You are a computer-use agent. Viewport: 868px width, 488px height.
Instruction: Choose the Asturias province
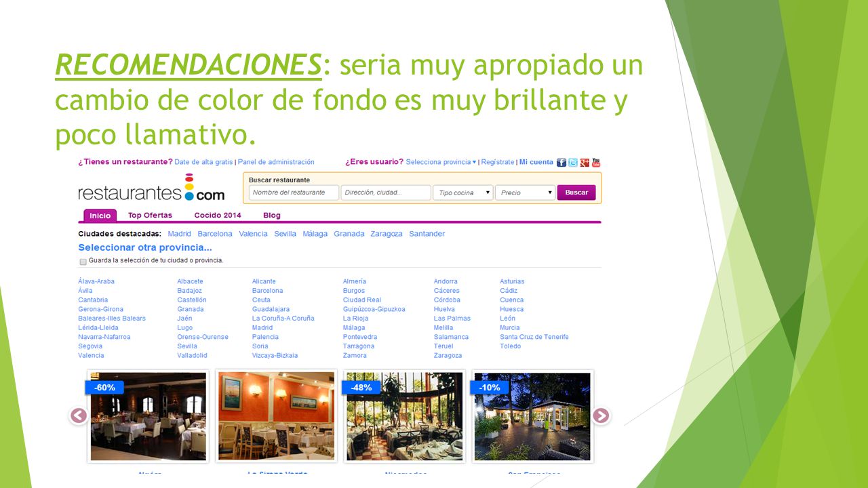pyautogui.click(x=512, y=281)
